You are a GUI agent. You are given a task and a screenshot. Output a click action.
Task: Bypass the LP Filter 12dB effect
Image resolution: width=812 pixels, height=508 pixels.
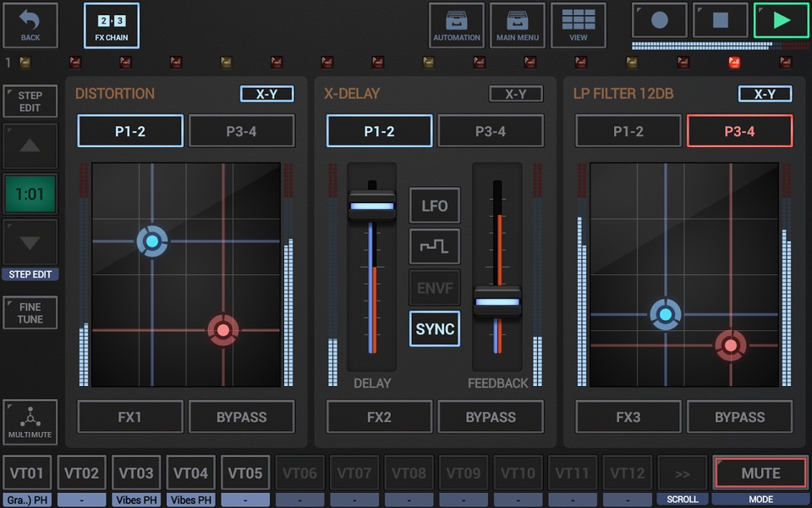click(739, 417)
